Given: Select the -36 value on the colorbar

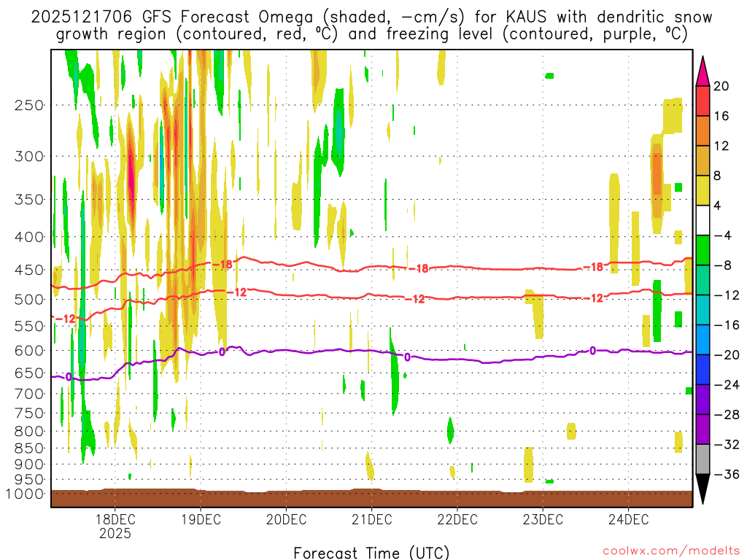Looking at the screenshot, I should (x=727, y=474).
